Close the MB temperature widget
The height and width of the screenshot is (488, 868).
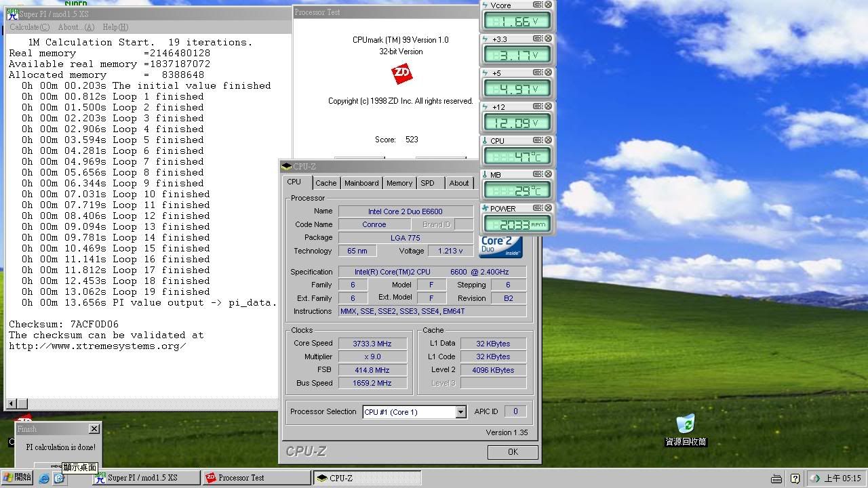(548, 174)
